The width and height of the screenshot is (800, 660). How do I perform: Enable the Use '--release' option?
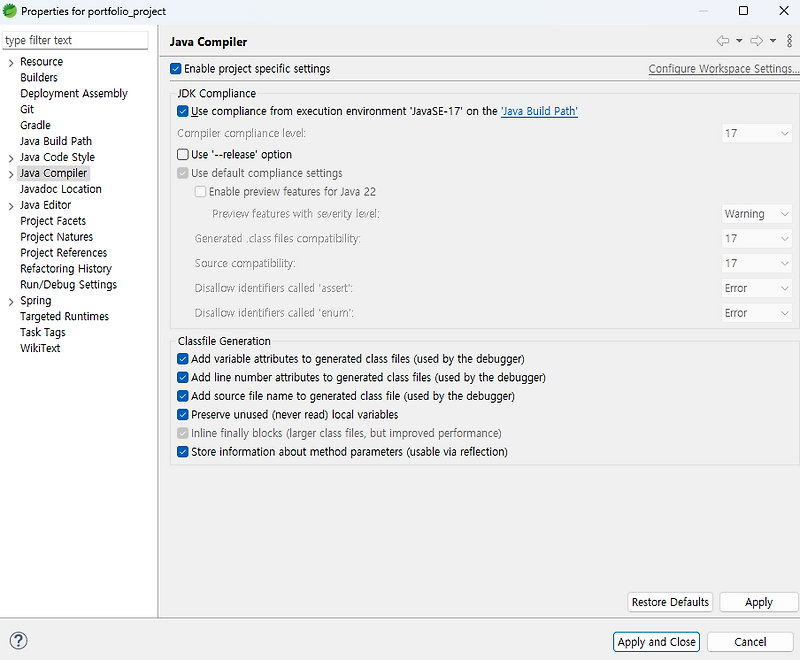[x=182, y=153]
